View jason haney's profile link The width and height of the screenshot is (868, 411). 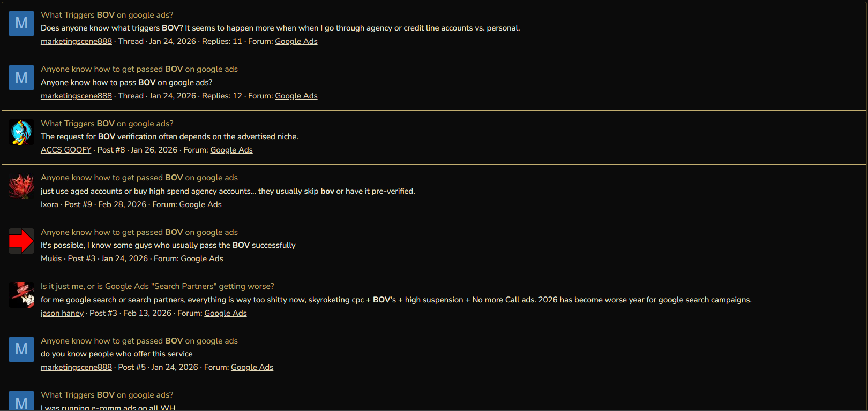(62, 313)
